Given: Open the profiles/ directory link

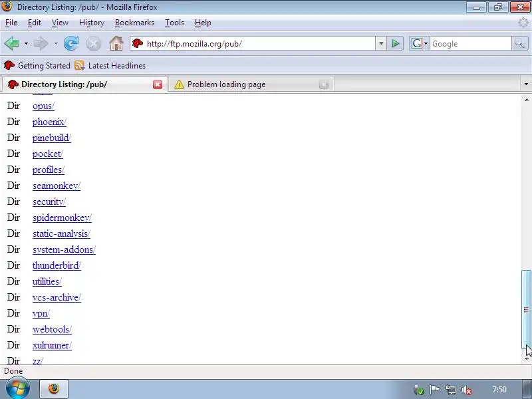Looking at the screenshot, I should pos(49,170).
